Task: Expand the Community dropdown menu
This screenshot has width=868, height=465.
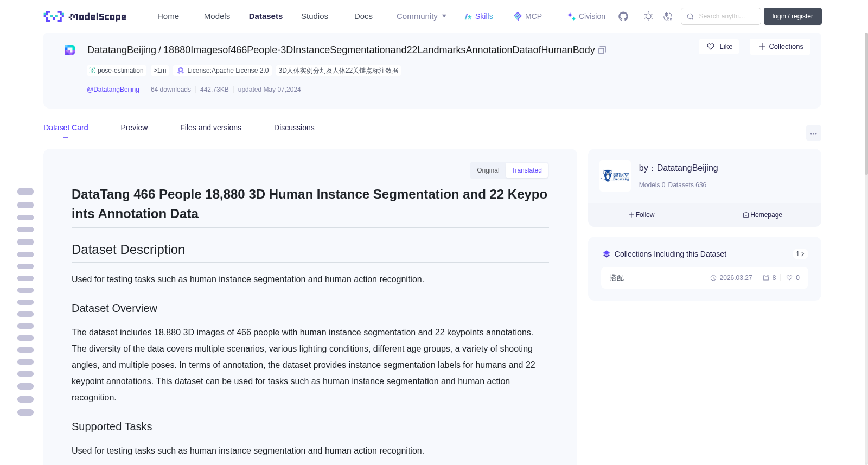Action: point(422,16)
